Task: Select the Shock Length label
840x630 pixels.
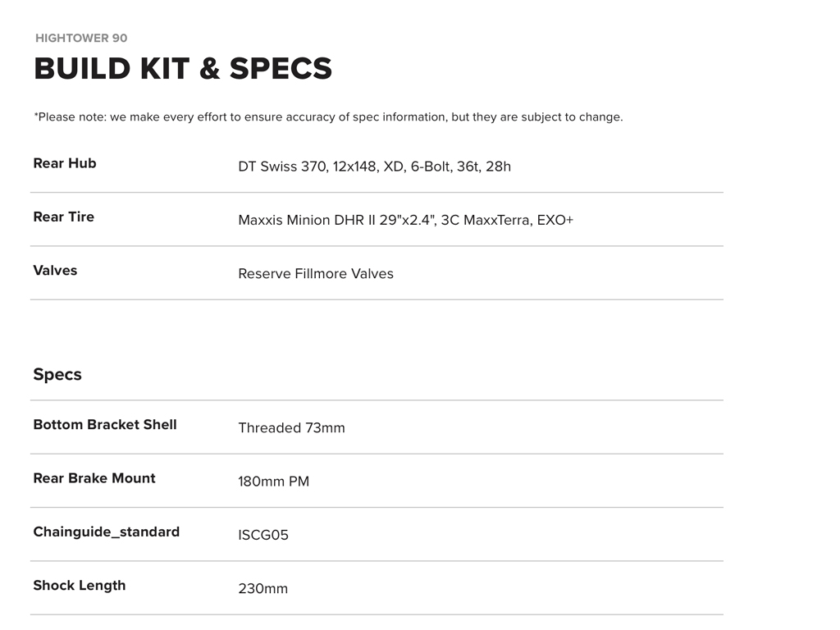Action: tap(80, 585)
